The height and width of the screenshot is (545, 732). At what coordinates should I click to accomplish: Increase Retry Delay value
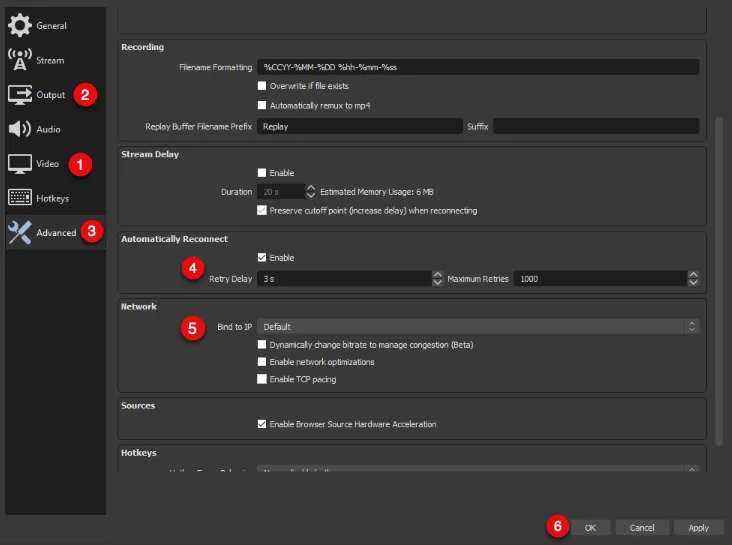pos(437,275)
